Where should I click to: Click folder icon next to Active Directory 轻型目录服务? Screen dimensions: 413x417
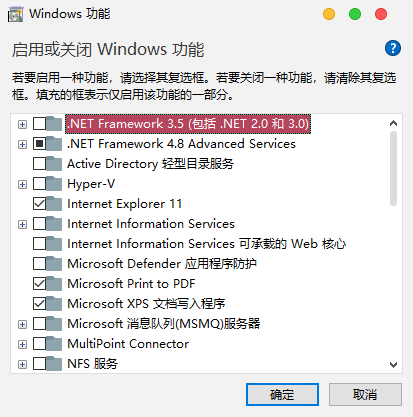coord(54,164)
